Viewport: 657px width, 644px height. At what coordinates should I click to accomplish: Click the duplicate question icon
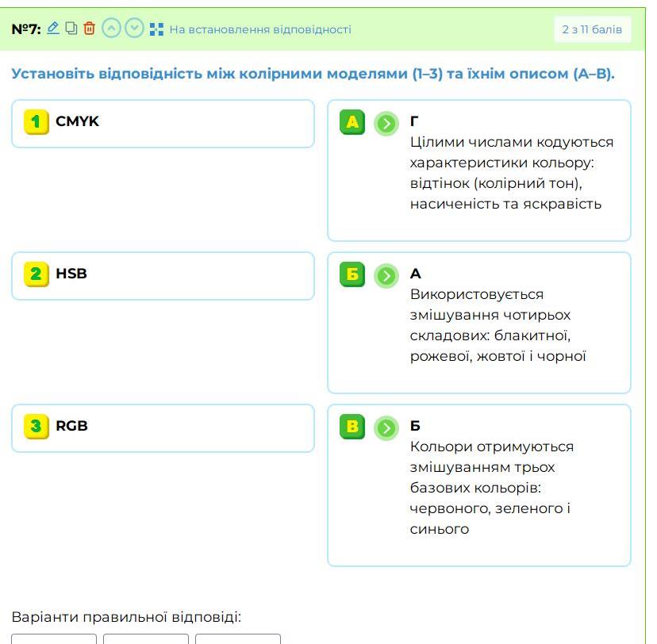(71, 29)
